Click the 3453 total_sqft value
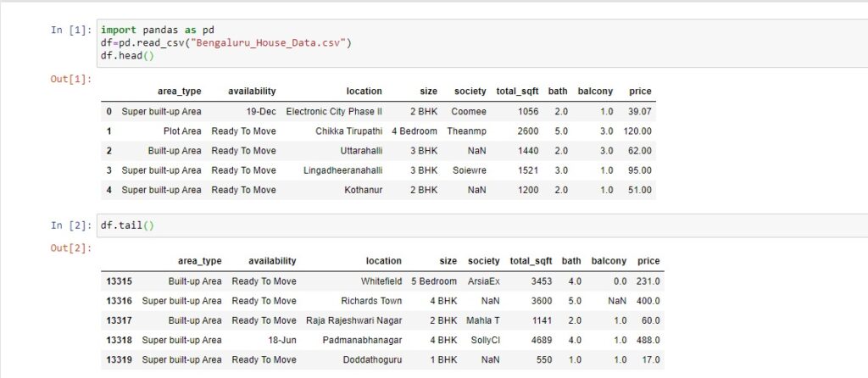 pos(542,281)
